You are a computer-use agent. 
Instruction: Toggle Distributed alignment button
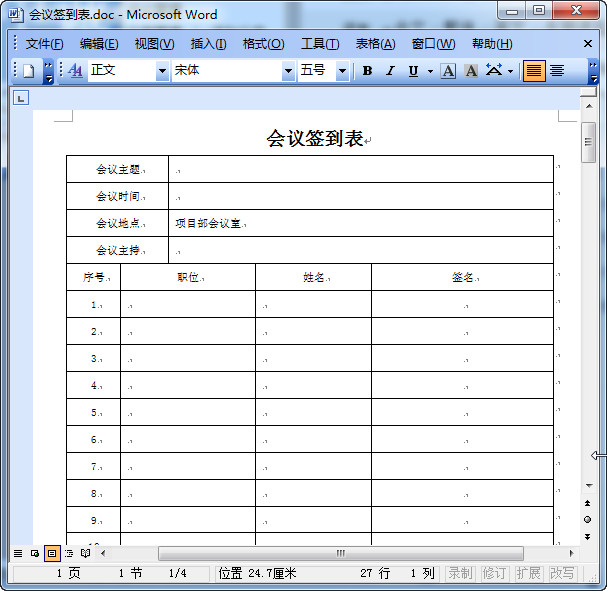coord(557,71)
